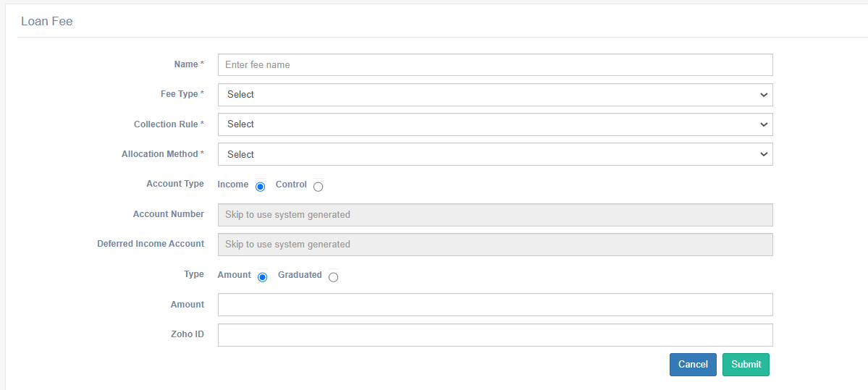The height and width of the screenshot is (390, 868).
Task: Select the Amount type radio button
Action: [x=263, y=277]
